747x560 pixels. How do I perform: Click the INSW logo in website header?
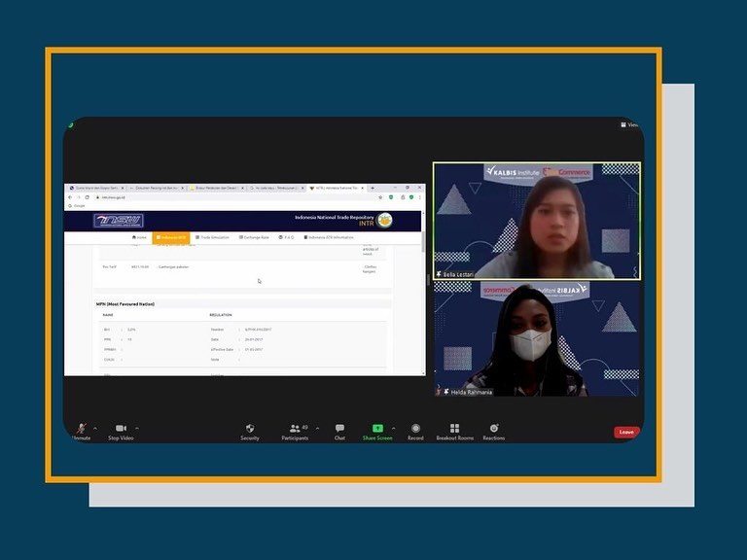pos(119,221)
